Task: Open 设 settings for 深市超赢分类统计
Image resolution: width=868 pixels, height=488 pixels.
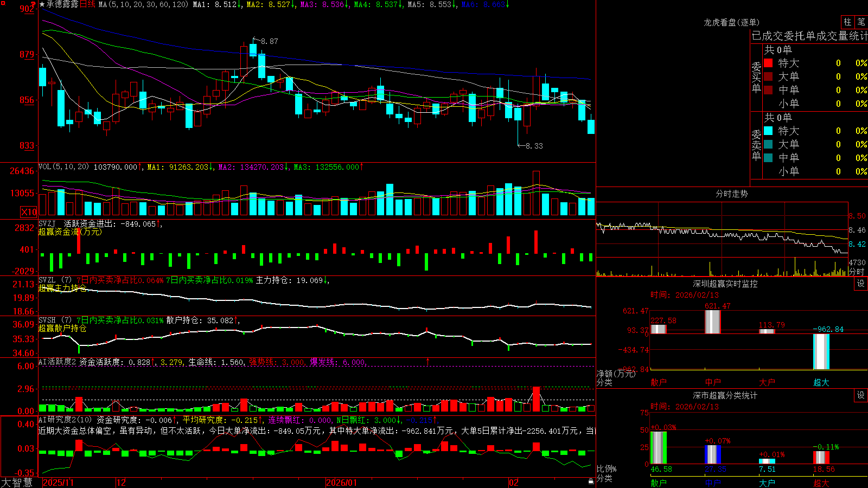Action: (861, 395)
